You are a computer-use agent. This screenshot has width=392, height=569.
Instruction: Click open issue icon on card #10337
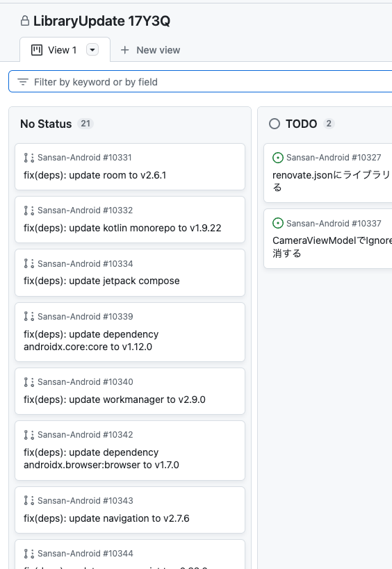278,223
